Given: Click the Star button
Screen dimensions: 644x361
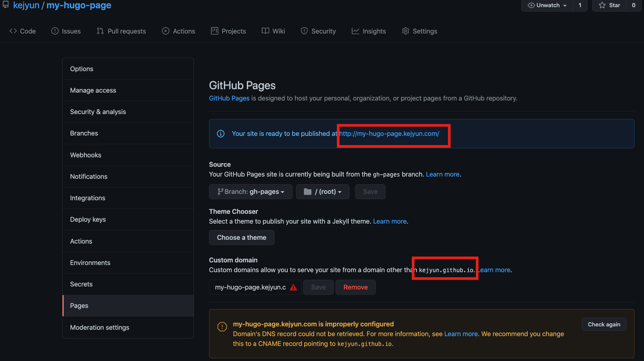Looking at the screenshot, I should tap(609, 5).
